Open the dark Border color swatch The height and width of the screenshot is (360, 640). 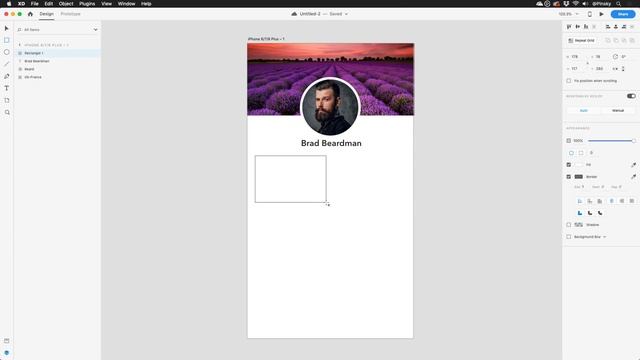pyautogui.click(x=579, y=177)
